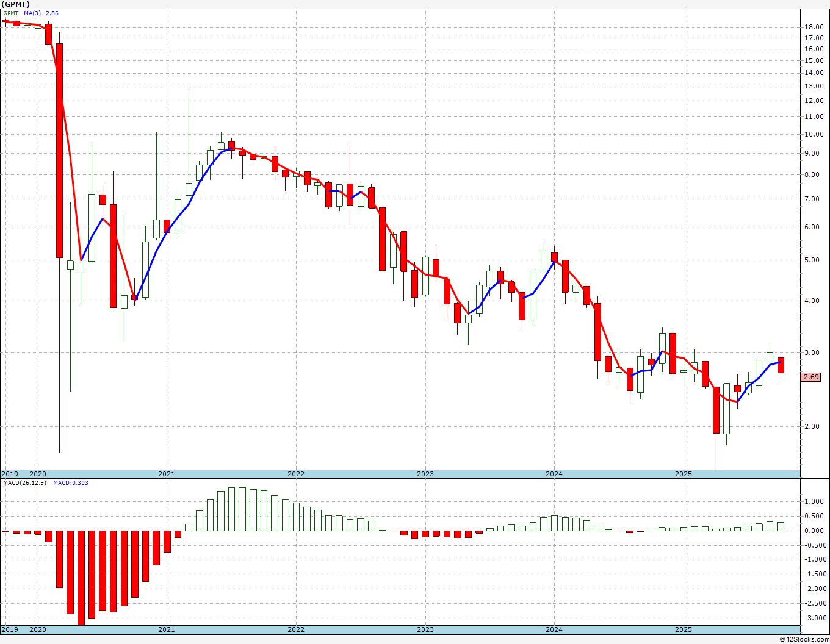
Task: Click the MA(3) indicator label
Action: pyautogui.click(x=32, y=13)
